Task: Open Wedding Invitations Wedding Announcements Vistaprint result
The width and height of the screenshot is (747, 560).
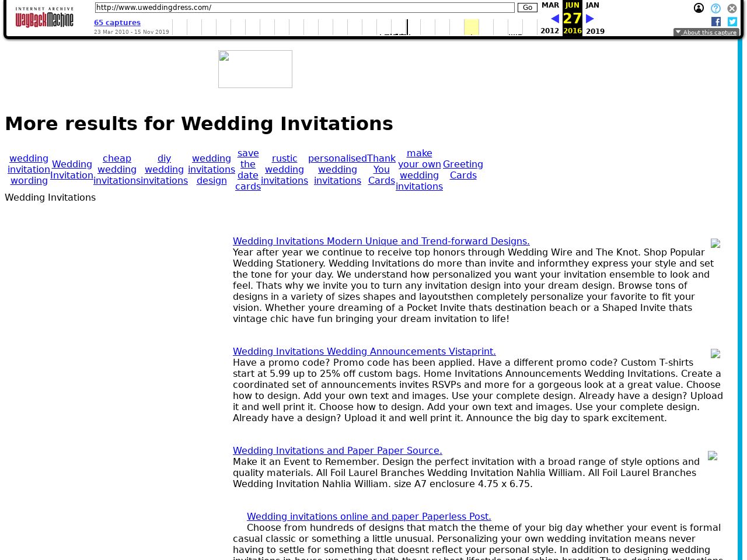Action: [x=364, y=351]
